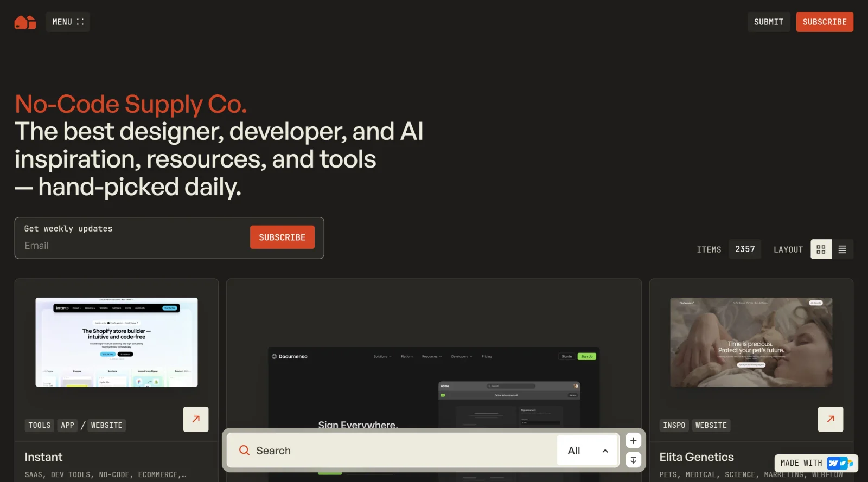Click the orange SUBSCRIBE button in header

[x=825, y=22]
